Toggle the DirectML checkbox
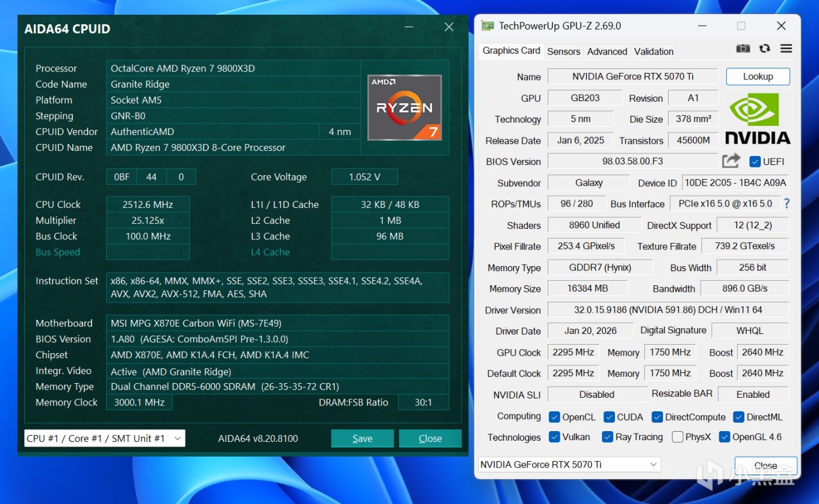The width and height of the screenshot is (819, 504). coord(739,417)
